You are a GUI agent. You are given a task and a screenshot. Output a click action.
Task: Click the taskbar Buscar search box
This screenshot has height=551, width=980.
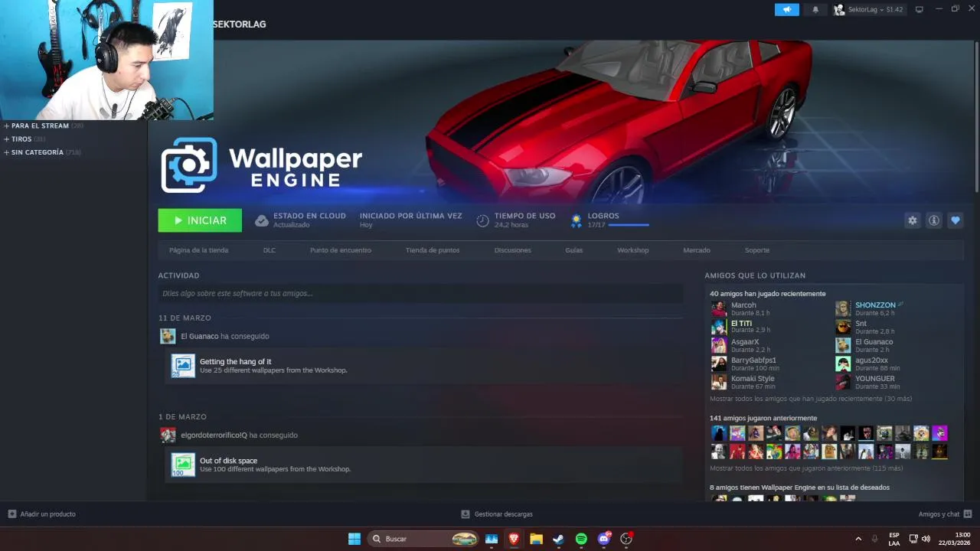click(423, 539)
